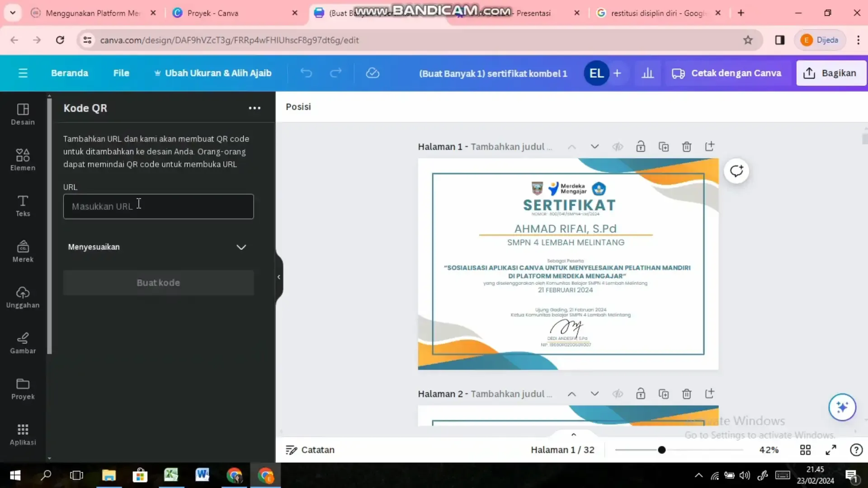Viewport: 868px width, 488px height.
Task: Delete page Halaman 1
Action: pyautogui.click(x=687, y=146)
